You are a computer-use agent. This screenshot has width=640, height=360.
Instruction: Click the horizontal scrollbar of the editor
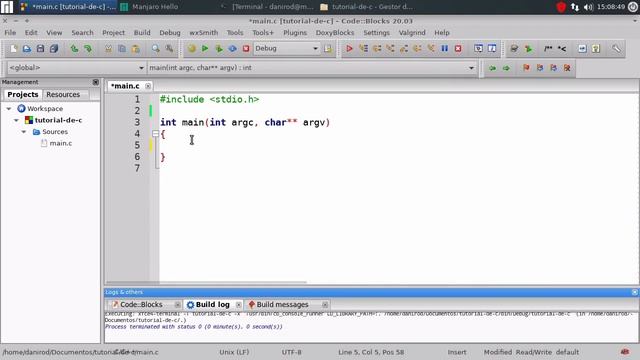206,282
